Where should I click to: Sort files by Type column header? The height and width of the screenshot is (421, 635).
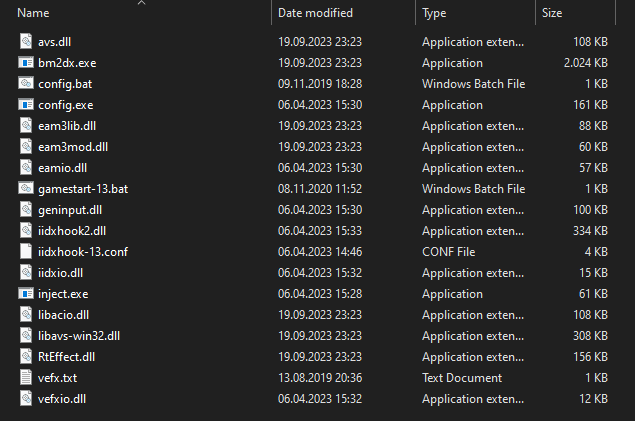coord(434,13)
